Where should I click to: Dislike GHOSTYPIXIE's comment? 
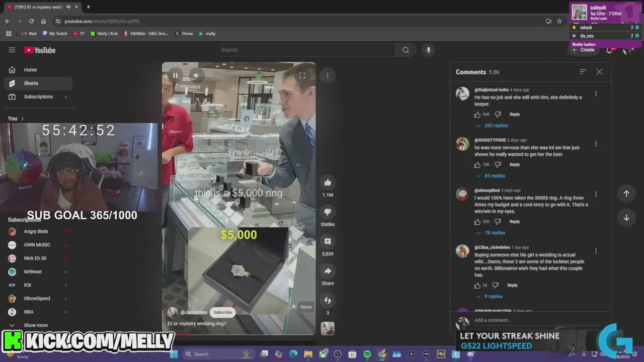pyautogui.click(x=498, y=165)
